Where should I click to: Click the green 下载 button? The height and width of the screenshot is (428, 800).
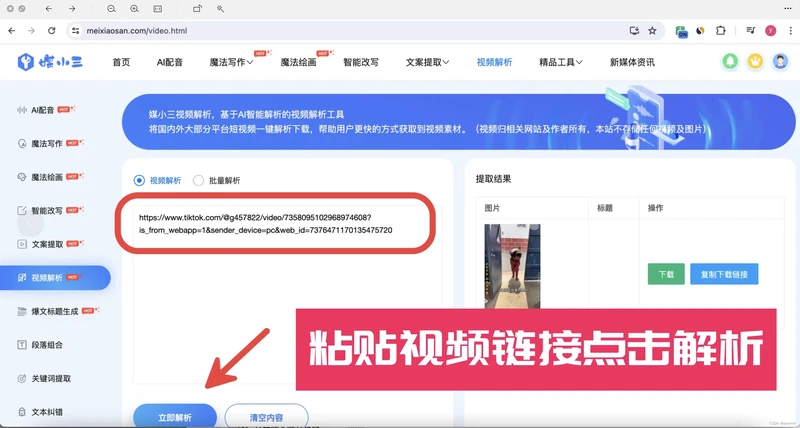point(666,274)
